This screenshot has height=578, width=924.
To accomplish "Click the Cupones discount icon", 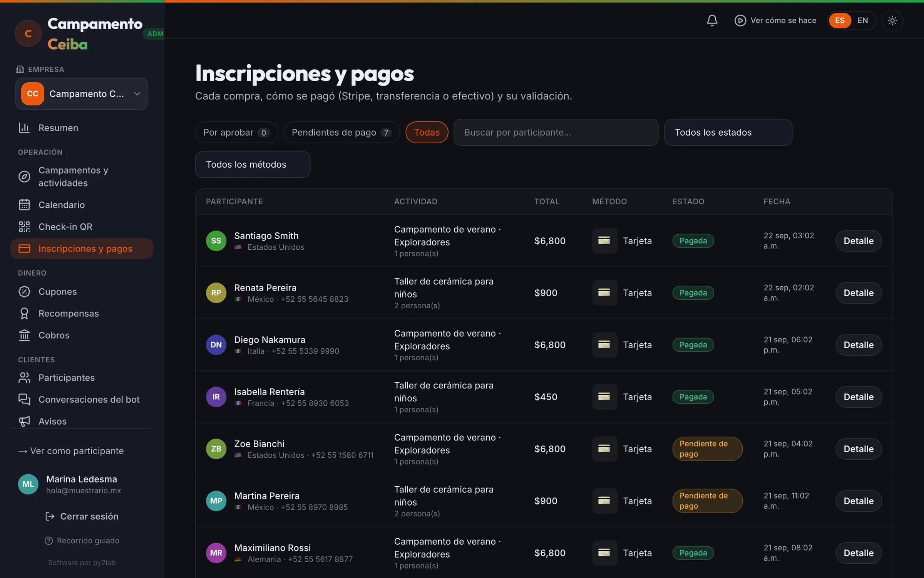I will 24,292.
